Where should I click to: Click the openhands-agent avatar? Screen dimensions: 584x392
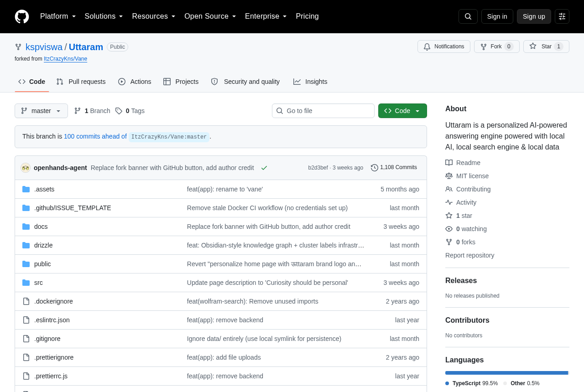point(26,168)
